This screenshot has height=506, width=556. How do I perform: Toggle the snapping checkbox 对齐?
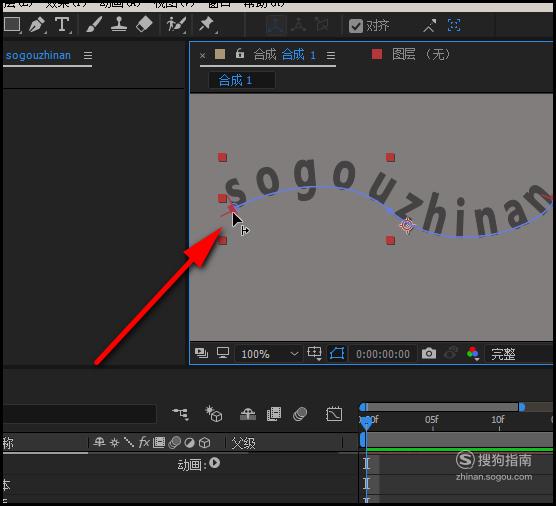coord(356,26)
